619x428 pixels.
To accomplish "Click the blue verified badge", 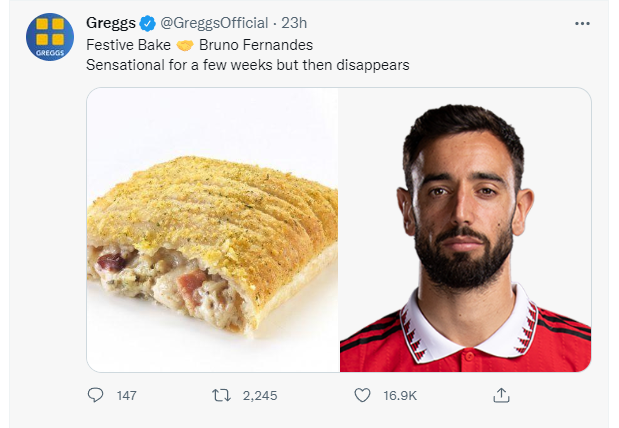I will (147, 24).
